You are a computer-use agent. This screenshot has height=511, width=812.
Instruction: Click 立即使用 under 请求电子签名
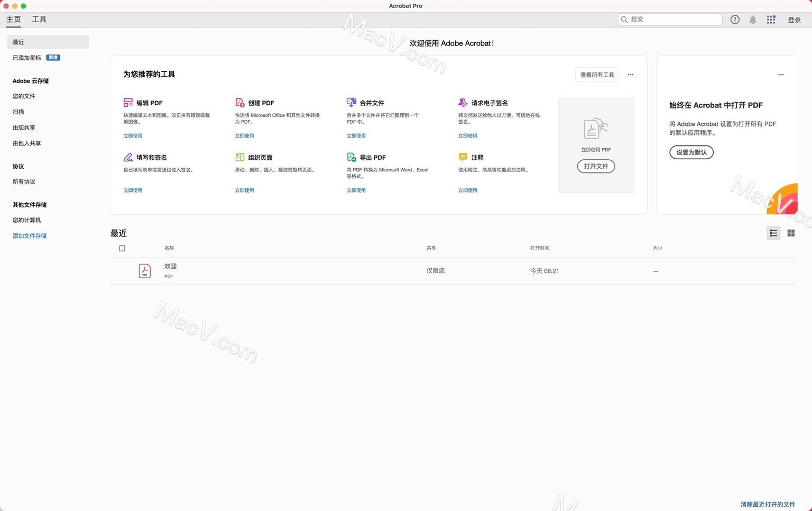click(467, 136)
